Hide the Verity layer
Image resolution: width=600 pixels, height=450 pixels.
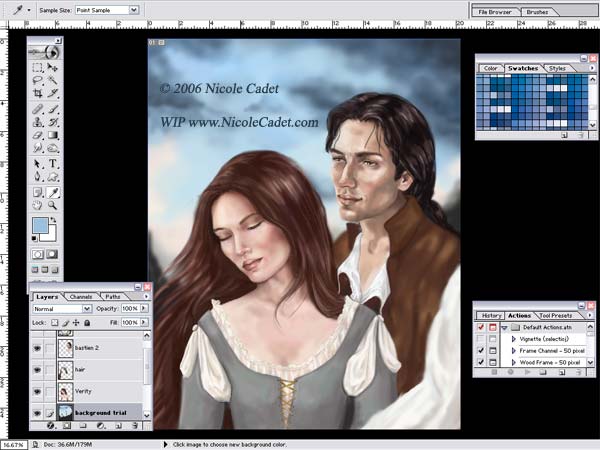pos(37,391)
